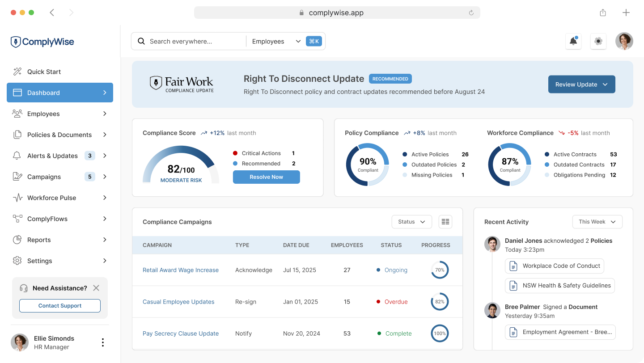The image size is (644, 363).
Task: Click the notifications bell icon
Action: coord(573,42)
